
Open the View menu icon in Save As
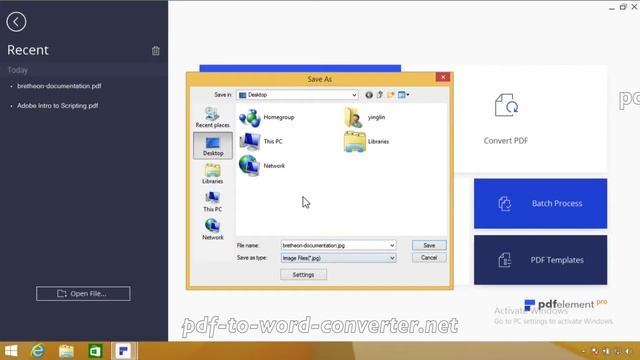click(x=404, y=95)
